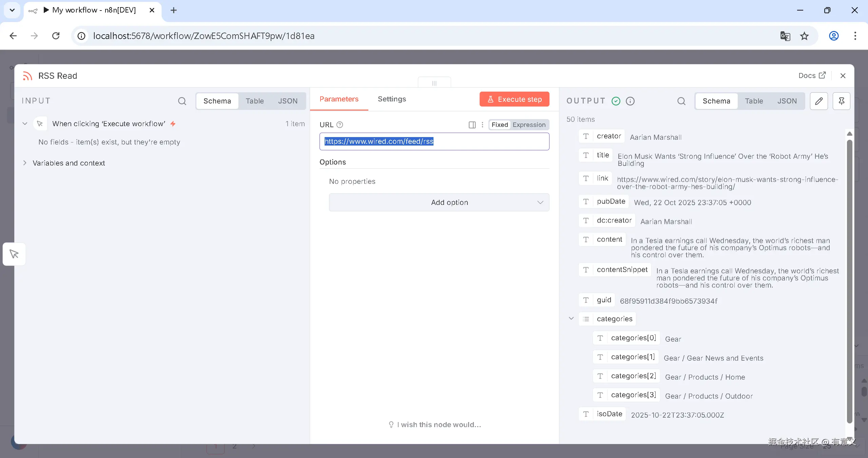This screenshot has height=458, width=868.
Task: Switch input view to Table
Action: [254, 101]
